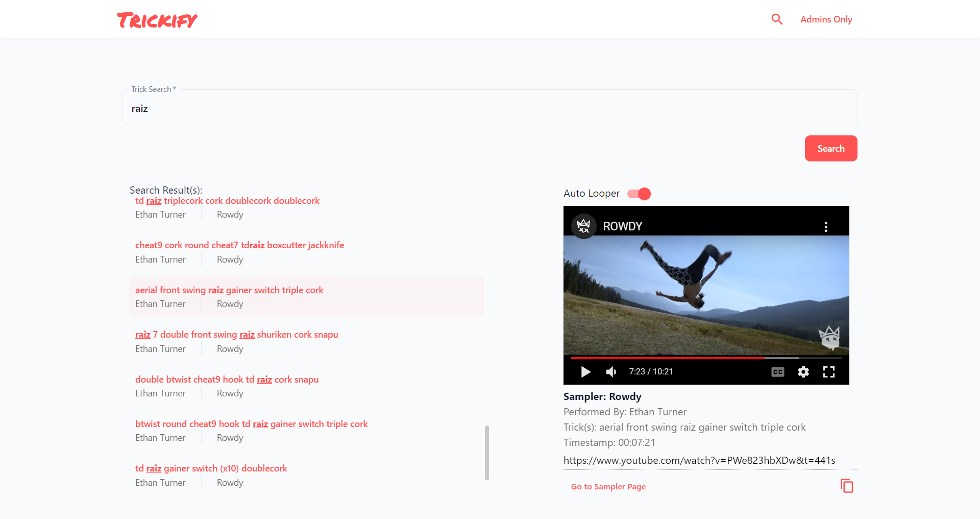
Task: Go to Sampler Page
Action: click(x=608, y=486)
